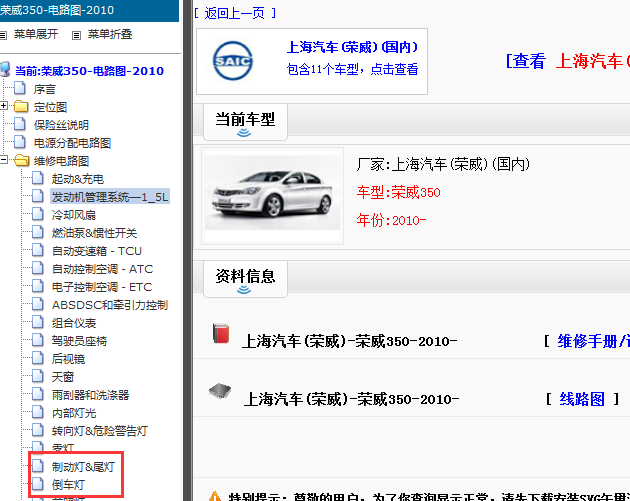
Task: Click the 菜单折叠 menu collapse icon
Action: tap(76, 35)
